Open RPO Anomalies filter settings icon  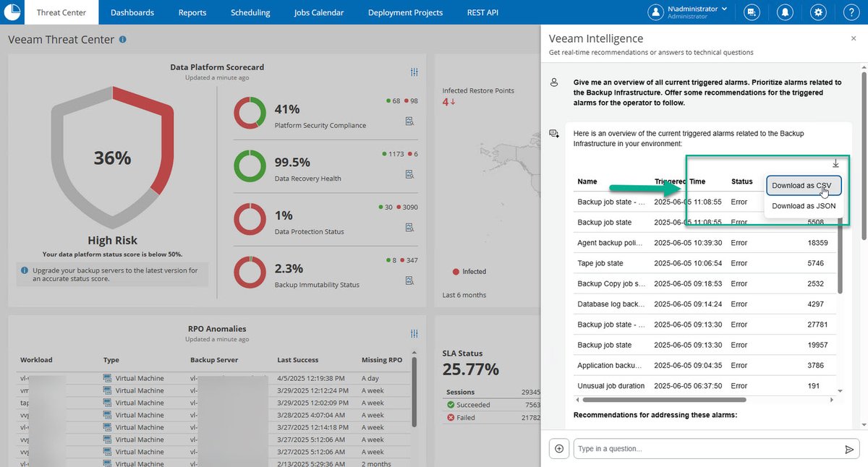(x=414, y=333)
